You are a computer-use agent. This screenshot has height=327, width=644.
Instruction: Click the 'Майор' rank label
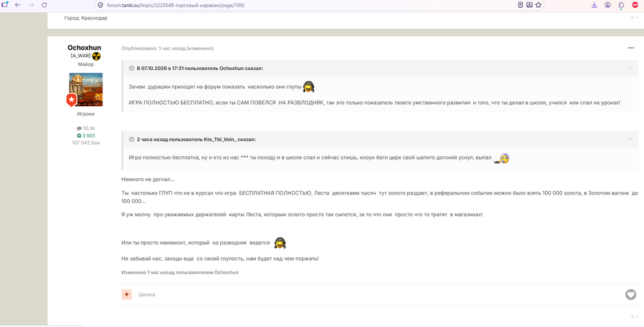pos(86,64)
